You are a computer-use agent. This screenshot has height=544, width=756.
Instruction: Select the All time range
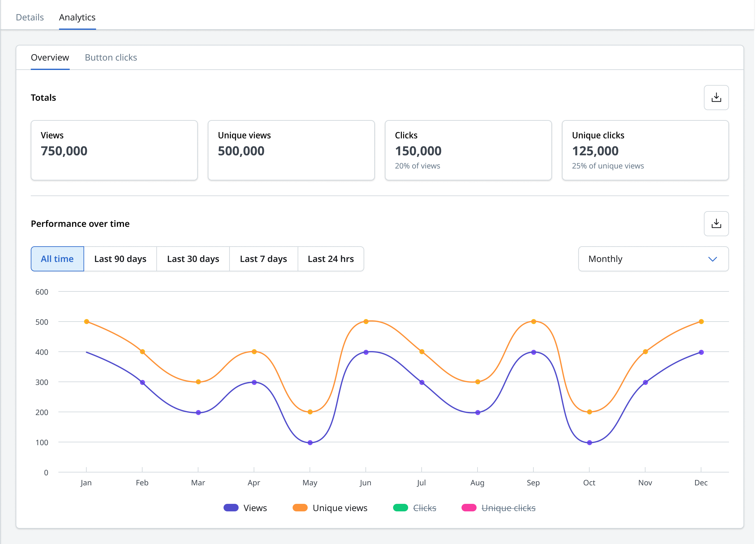[x=57, y=259]
